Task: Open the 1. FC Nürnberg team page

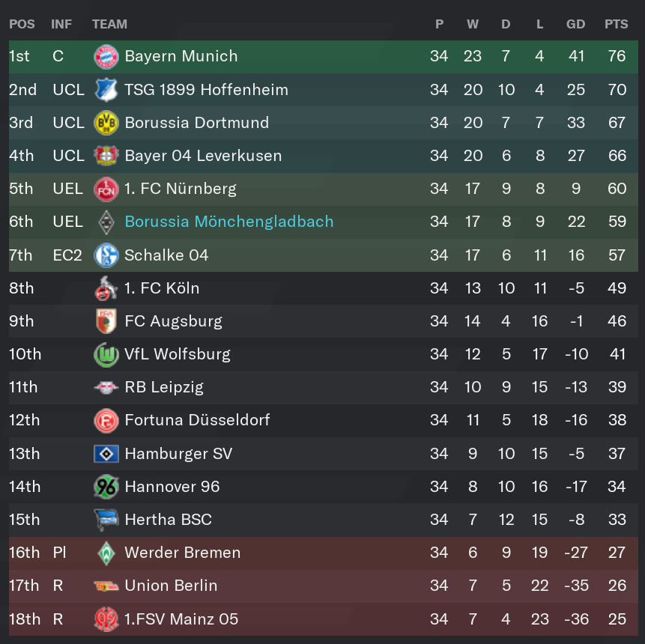Action: [x=181, y=189]
